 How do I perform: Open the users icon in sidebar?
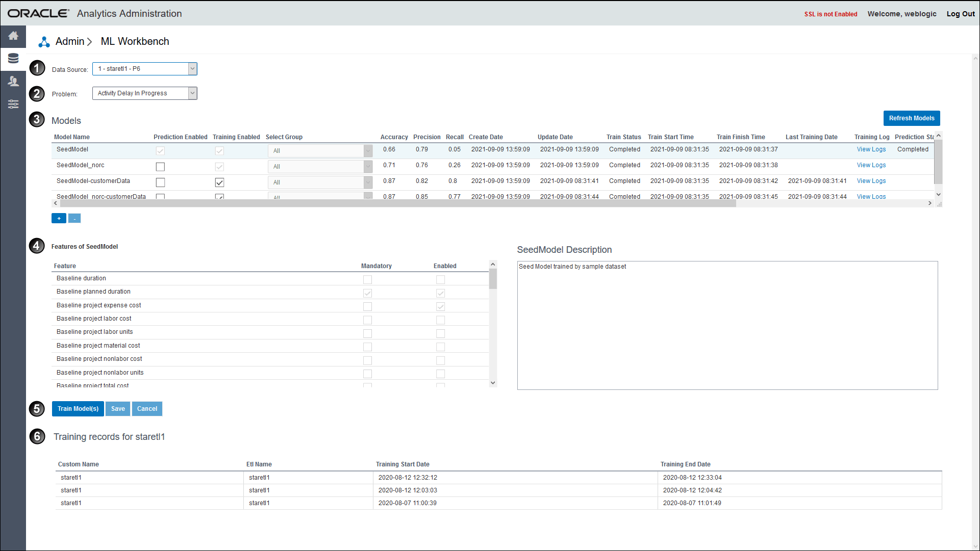click(13, 81)
